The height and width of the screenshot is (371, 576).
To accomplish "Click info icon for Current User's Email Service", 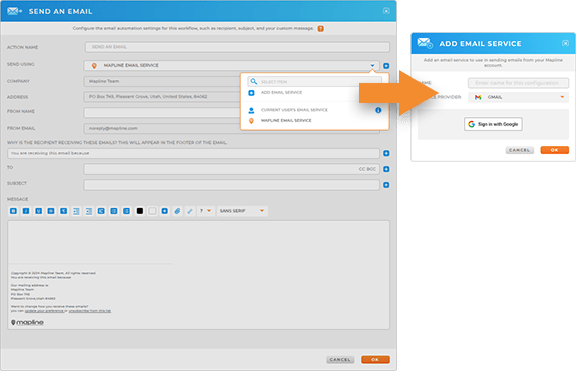I will 378,110.
